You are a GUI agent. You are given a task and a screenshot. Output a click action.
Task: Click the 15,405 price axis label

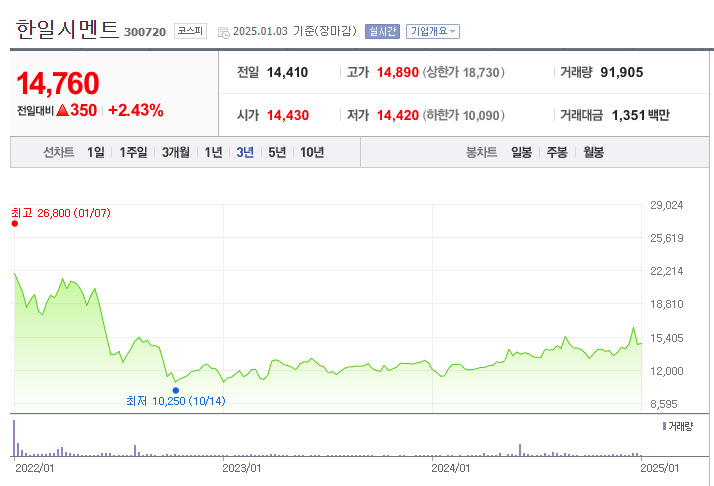[x=667, y=338]
